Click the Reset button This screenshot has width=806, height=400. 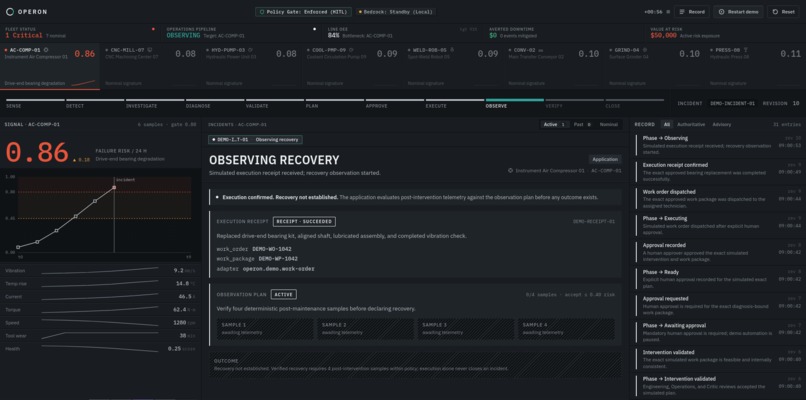click(783, 12)
